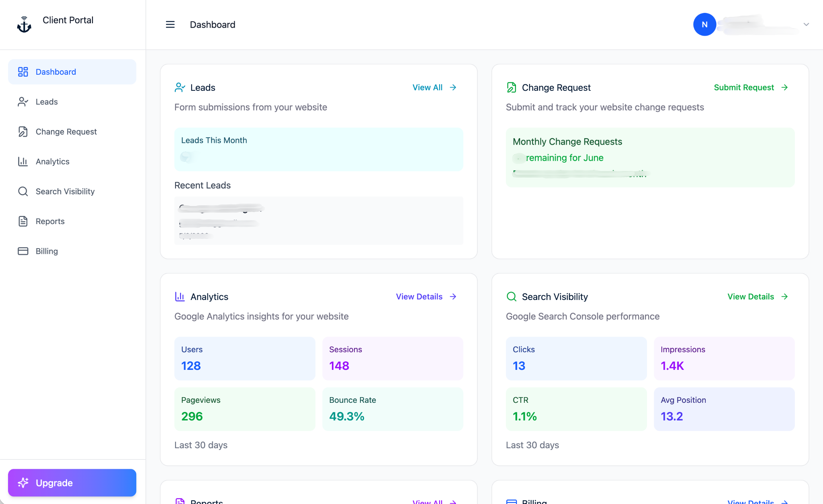Click the Reports document icon in sidebar
Screen dimensions: 823x504
(23, 221)
